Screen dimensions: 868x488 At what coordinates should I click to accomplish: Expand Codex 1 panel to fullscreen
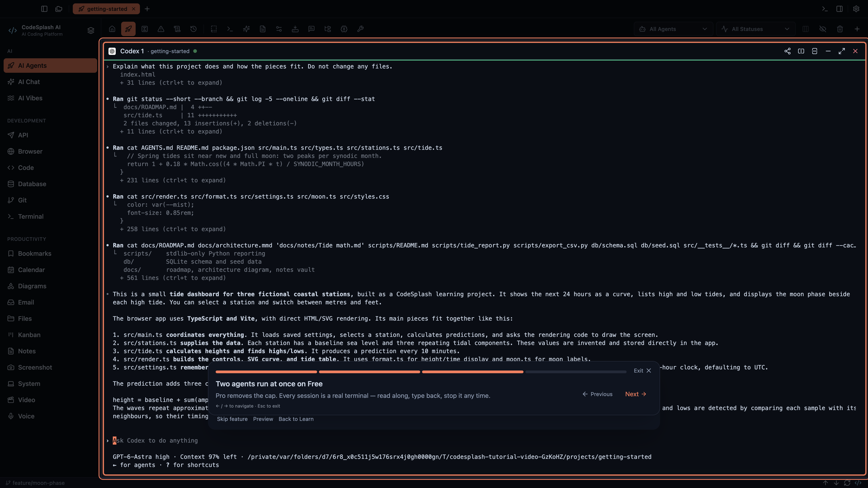pyautogui.click(x=842, y=51)
